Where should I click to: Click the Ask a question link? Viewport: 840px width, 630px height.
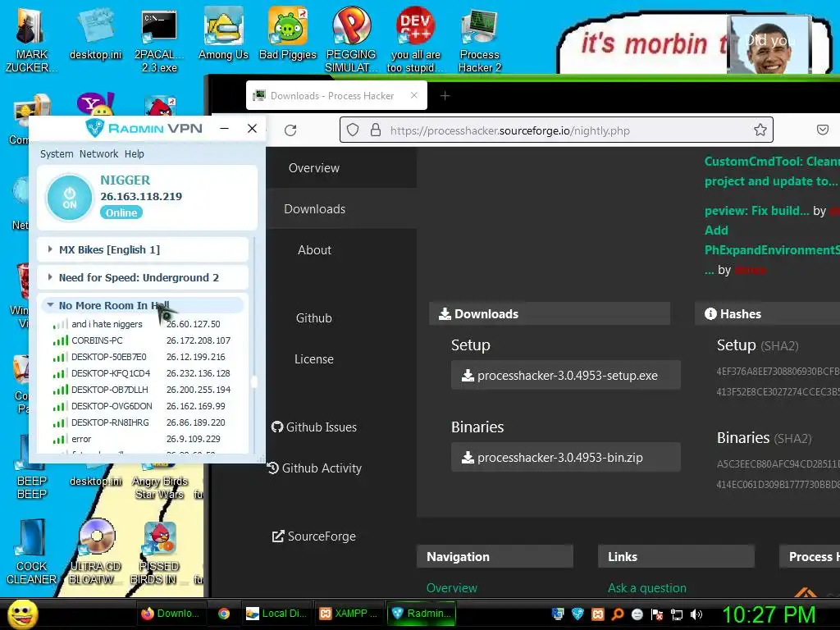click(646, 587)
